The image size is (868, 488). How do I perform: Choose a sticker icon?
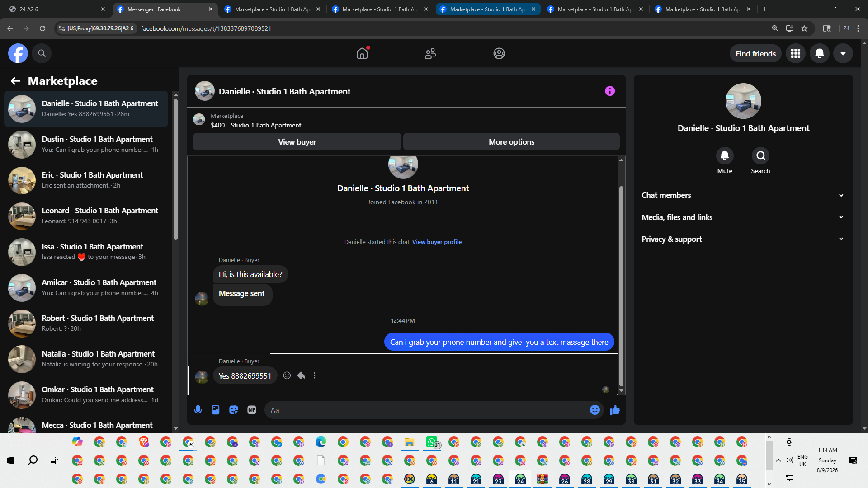234,410
